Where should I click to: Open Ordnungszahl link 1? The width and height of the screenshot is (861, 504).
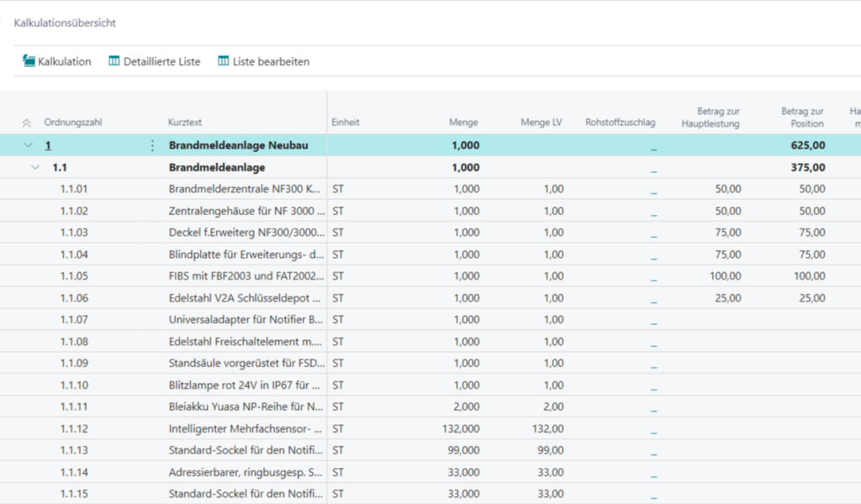click(48, 145)
